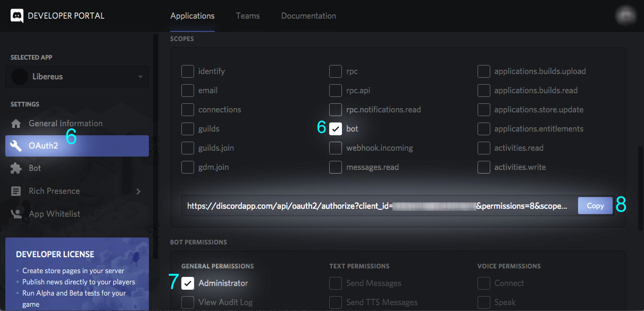Check the activities.write scope box
644x311 pixels.
(483, 167)
